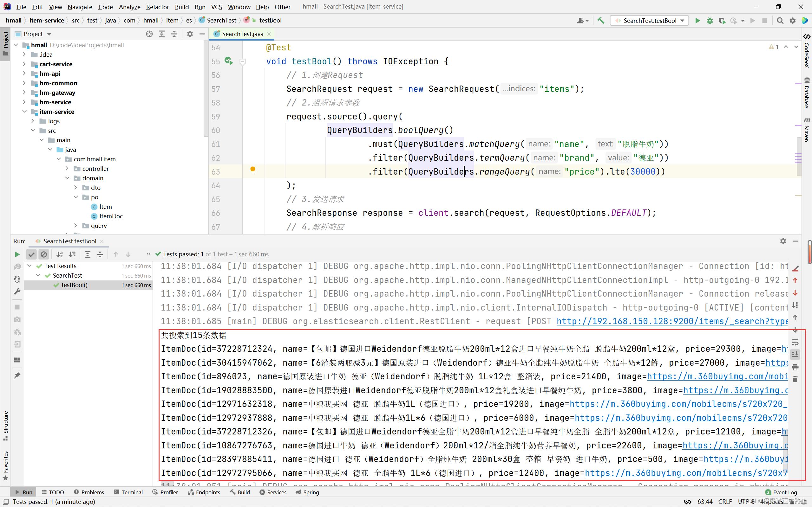Viewport: 812px width, 507px height.
Task: Click the Rerun test icon in Run panel
Action: tap(17, 254)
